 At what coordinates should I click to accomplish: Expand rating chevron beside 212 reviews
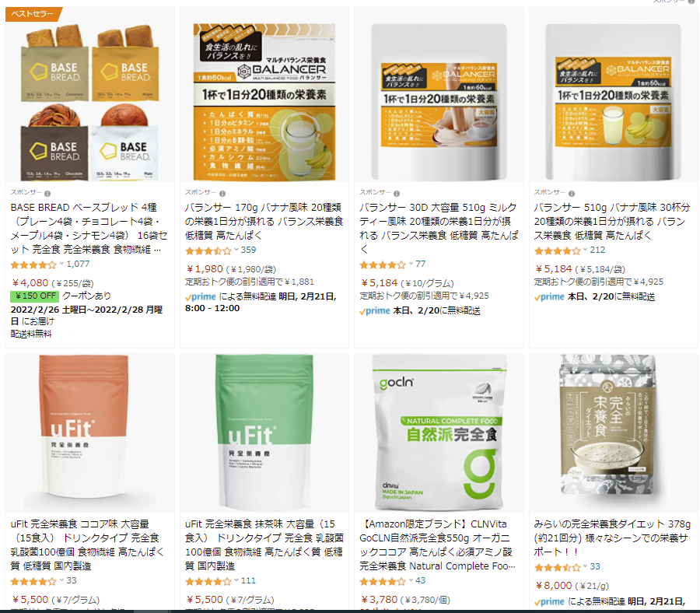[585, 250]
